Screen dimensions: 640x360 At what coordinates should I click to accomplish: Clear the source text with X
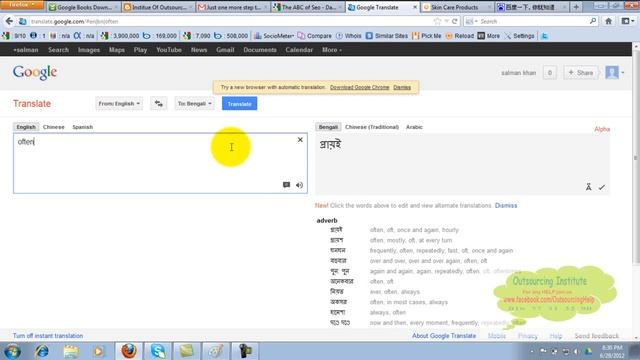click(x=300, y=140)
